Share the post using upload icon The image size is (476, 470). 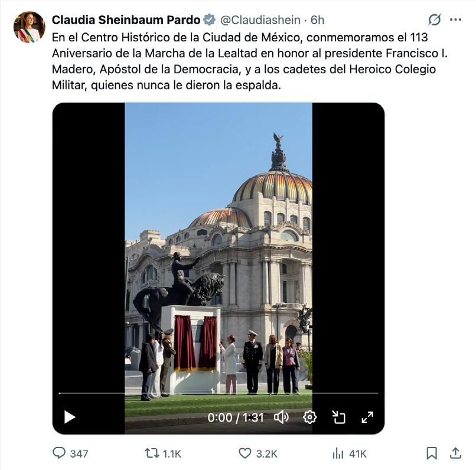click(x=455, y=453)
